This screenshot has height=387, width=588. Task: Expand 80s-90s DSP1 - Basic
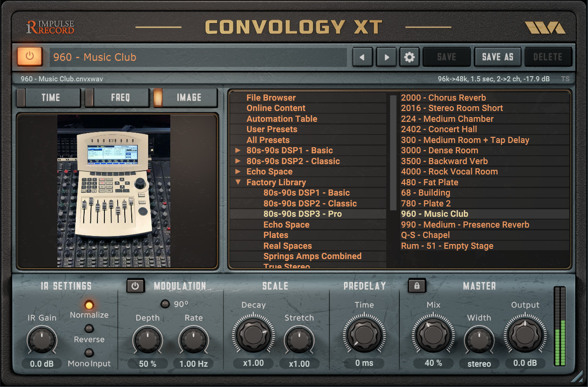click(238, 150)
